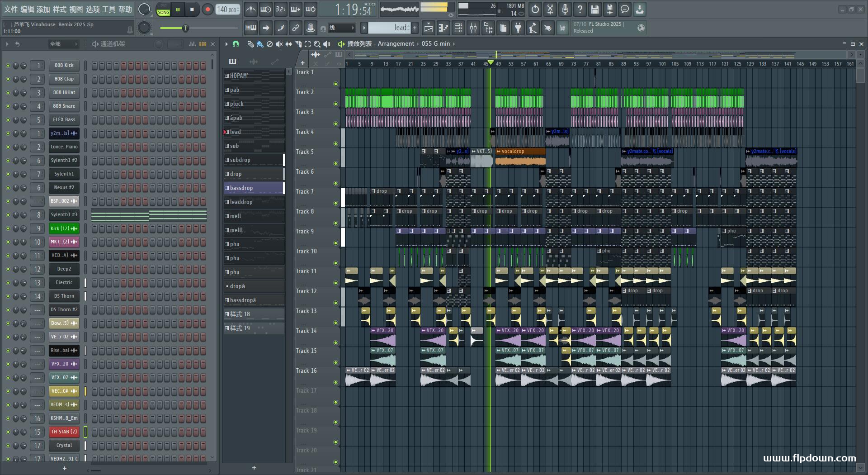
Task: Open the 线 snap setting dropdown
Action: [x=341, y=28]
